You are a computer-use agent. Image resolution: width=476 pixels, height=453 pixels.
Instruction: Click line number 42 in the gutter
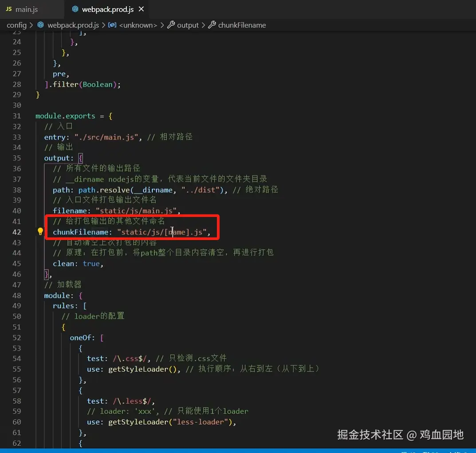point(17,232)
